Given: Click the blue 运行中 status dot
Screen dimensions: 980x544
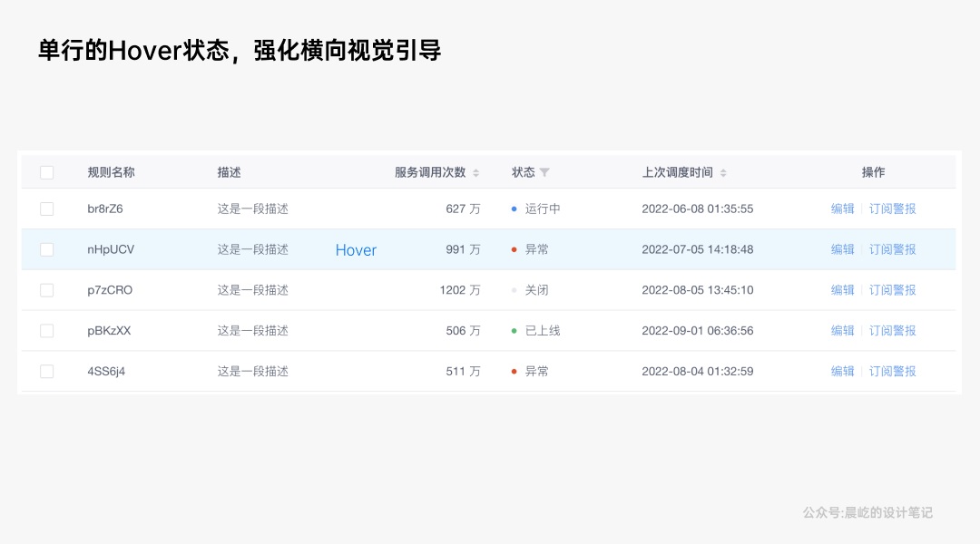Looking at the screenshot, I should tap(514, 209).
